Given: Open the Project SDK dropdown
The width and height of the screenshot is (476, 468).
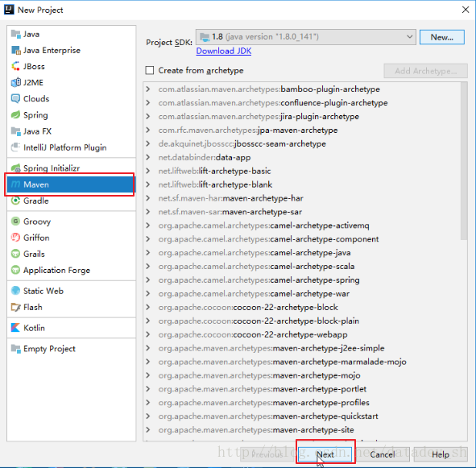Looking at the screenshot, I should [x=306, y=37].
